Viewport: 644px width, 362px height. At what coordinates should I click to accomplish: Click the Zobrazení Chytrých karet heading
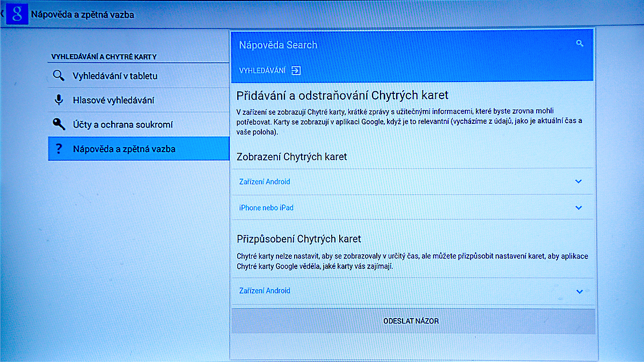(292, 157)
